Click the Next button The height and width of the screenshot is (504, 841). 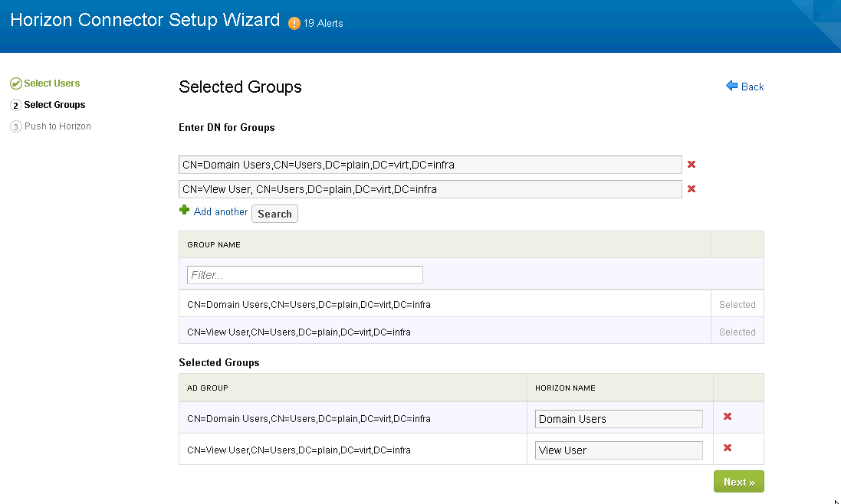(738, 481)
